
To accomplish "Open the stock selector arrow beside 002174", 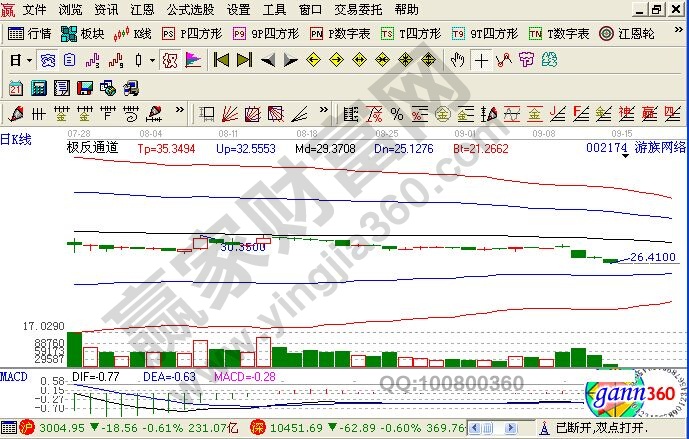I will click(625, 155).
